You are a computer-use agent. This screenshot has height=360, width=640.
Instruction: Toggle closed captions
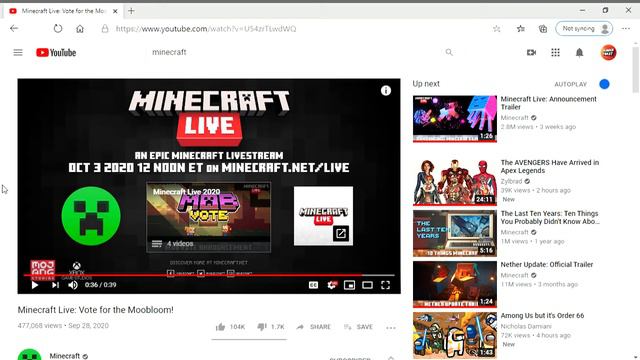pyautogui.click(x=313, y=285)
